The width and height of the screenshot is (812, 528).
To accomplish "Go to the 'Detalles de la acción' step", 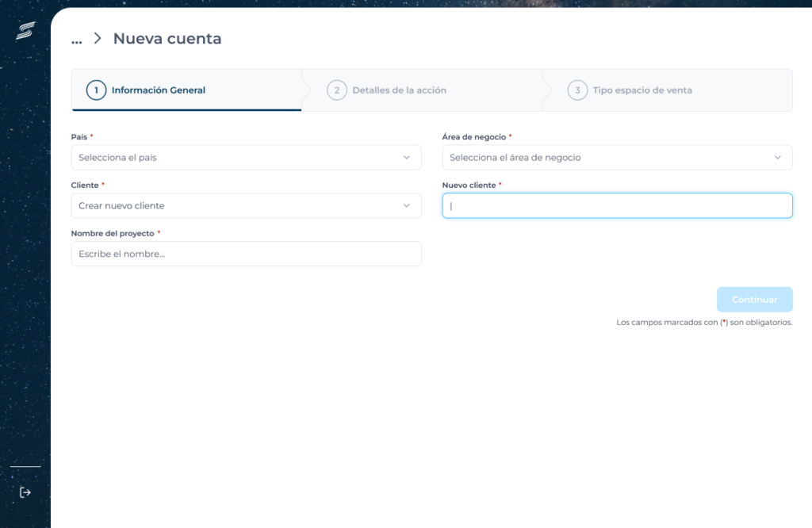I will click(399, 90).
